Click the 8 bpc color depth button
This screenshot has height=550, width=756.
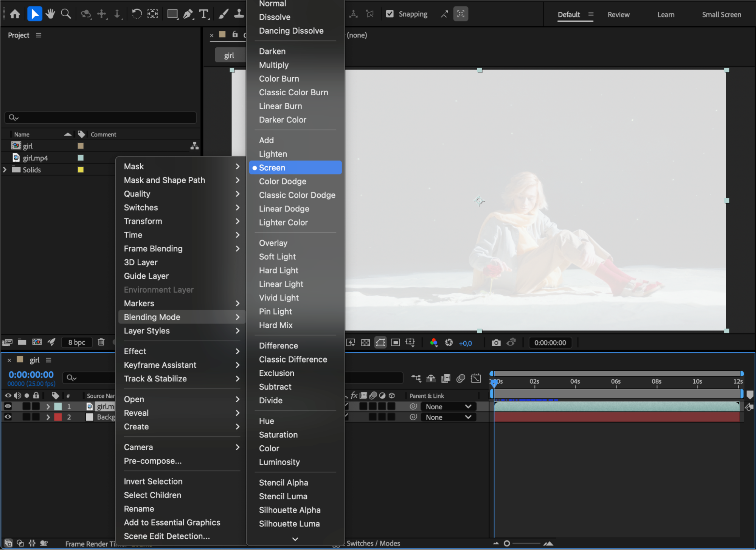77,342
